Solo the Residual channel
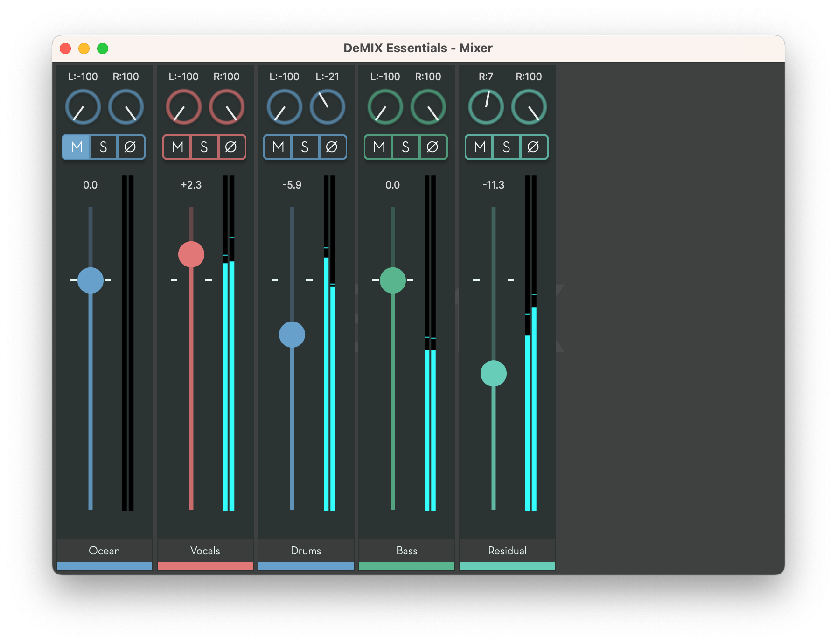The width and height of the screenshot is (837, 644). (x=506, y=147)
